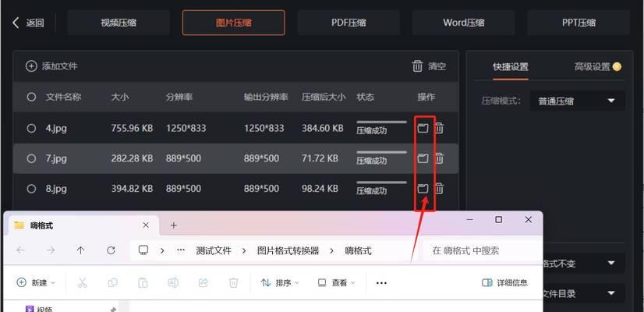Open 压缩模式 dropdown showing 普通压缩
644x312 pixels.
pos(578,101)
